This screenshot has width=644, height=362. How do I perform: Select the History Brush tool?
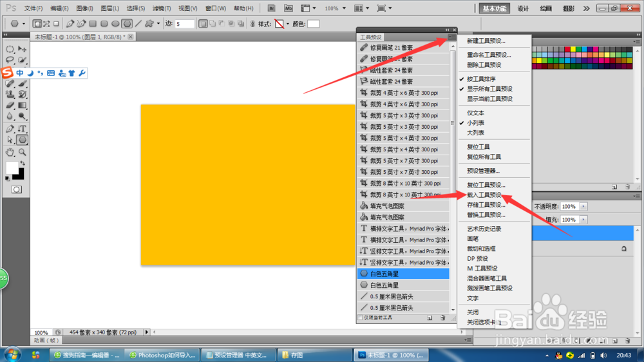tap(22, 95)
